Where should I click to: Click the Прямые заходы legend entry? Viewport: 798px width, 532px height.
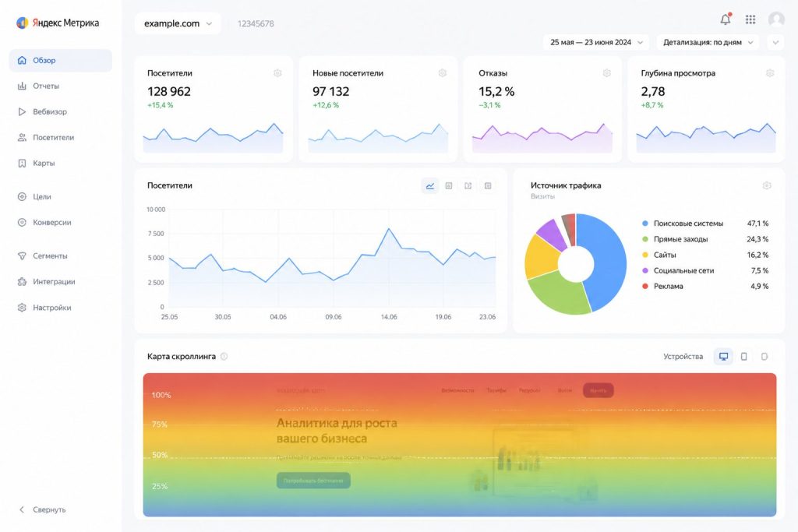pyautogui.click(x=705, y=239)
